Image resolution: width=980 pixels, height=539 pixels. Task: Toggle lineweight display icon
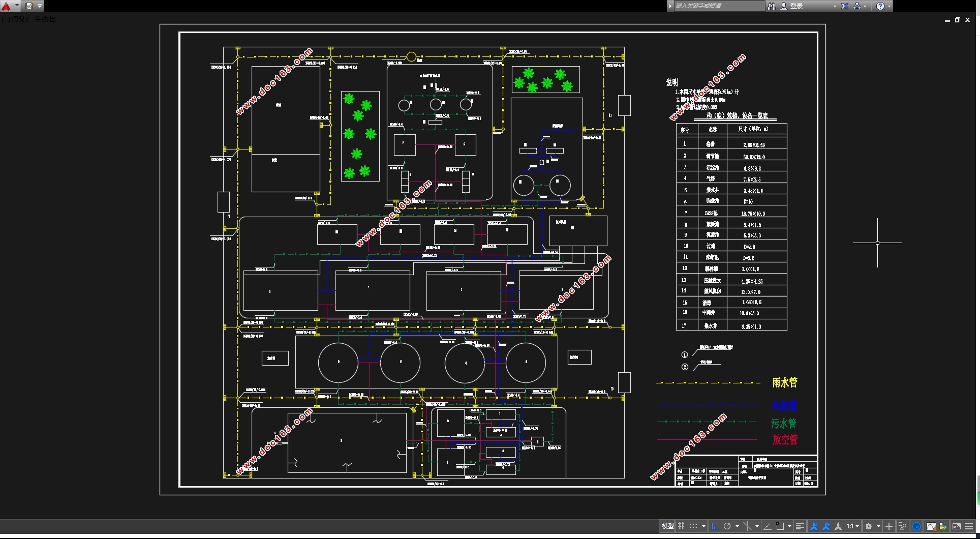800,526
